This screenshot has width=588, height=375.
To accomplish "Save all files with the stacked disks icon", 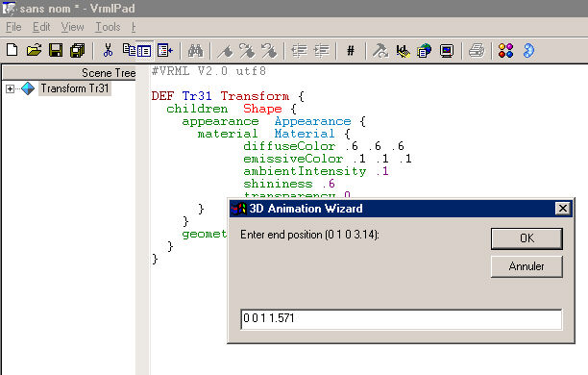I will point(78,50).
